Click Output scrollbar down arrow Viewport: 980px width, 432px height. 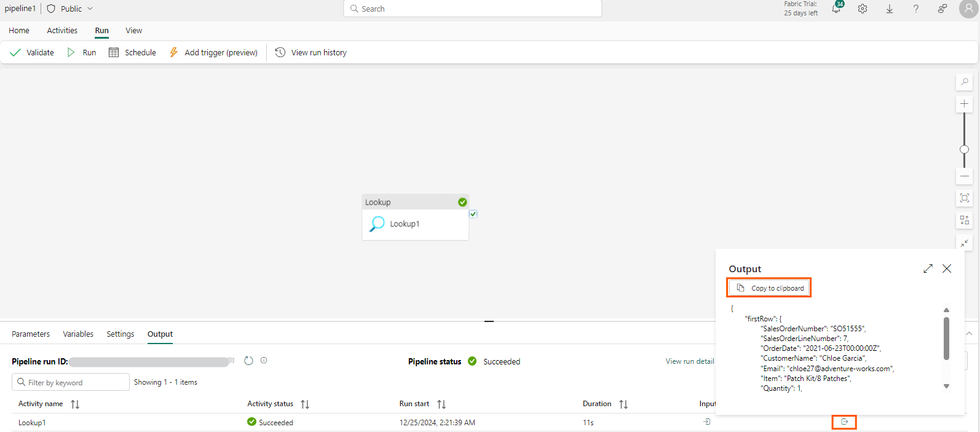[947, 387]
